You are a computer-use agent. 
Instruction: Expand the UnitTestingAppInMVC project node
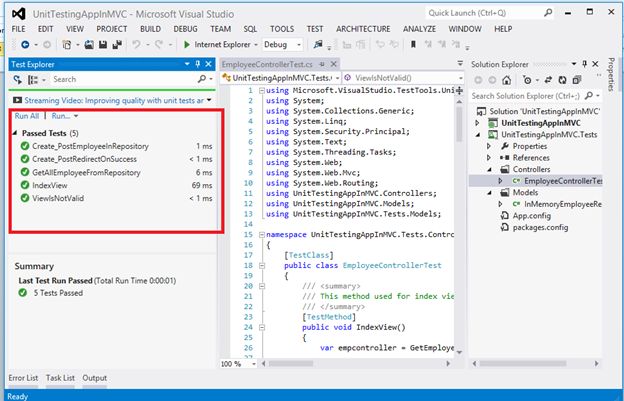[x=477, y=122]
